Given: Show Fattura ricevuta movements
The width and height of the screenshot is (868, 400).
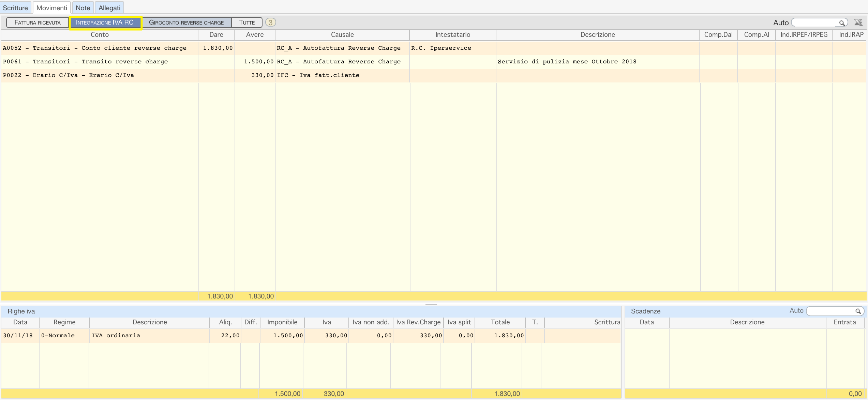Looking at the screenshot, I should coord(38,22).
